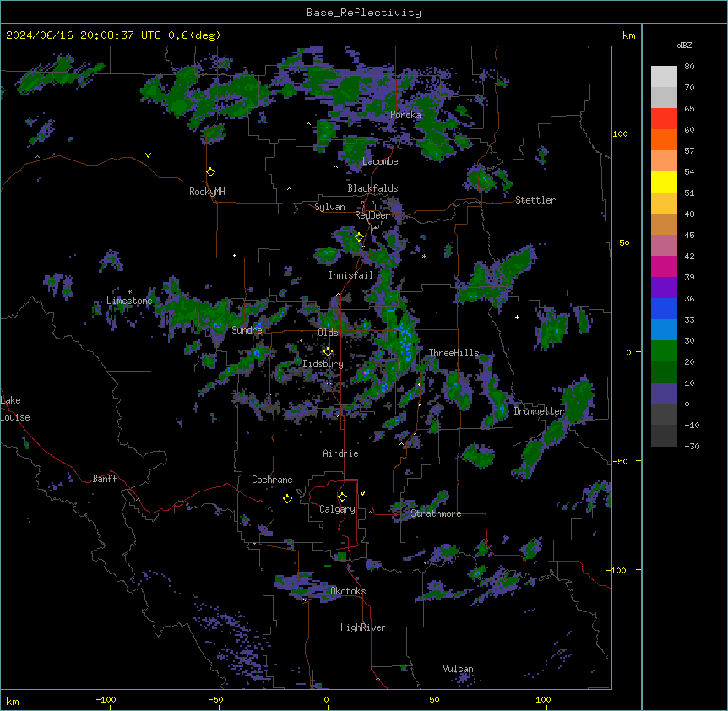
Task: Click the -100 tick on bottom axis
Action: (106, 699)
